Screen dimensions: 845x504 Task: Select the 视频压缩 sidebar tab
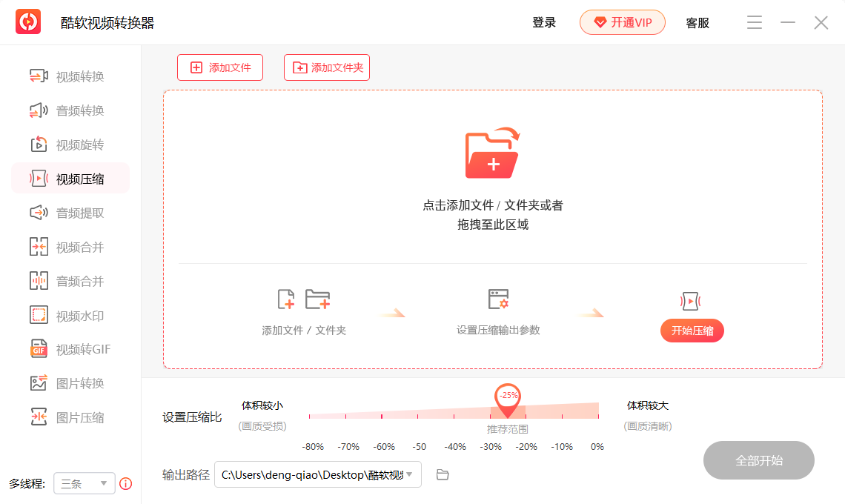72,178
